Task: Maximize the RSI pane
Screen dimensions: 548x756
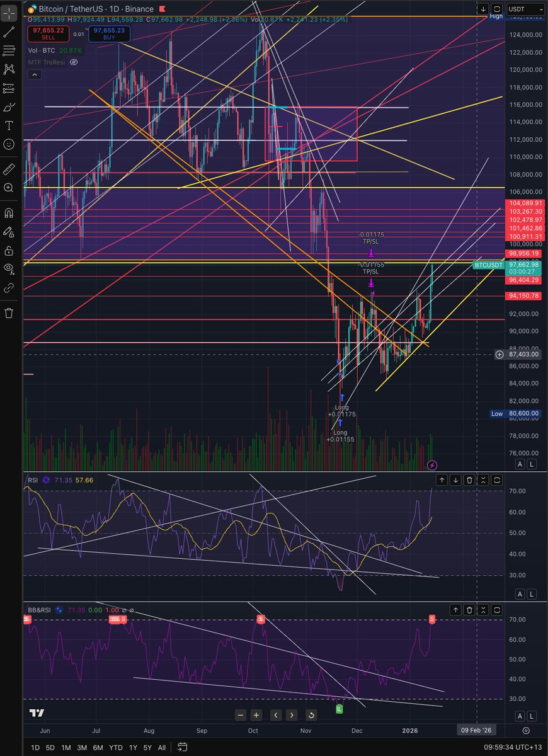Action: [497, 480]
